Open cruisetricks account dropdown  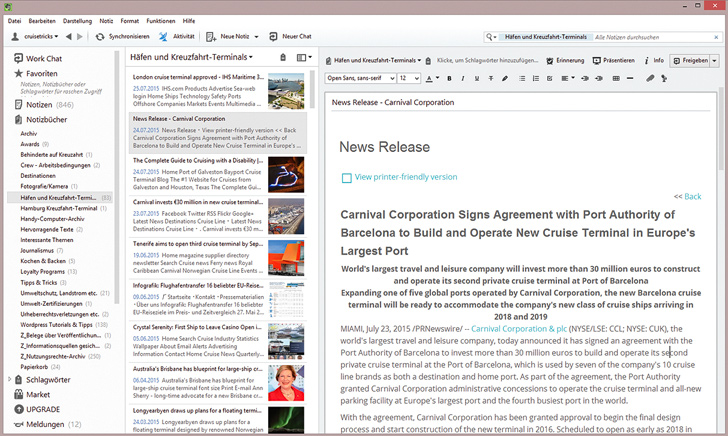pyautogui.click(x=35, y=36)
